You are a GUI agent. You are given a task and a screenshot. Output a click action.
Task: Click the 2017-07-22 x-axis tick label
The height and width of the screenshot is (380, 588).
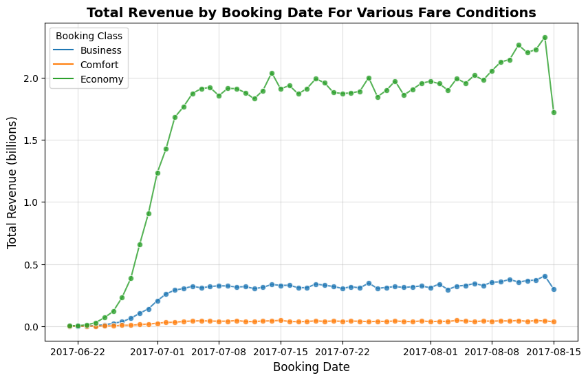coord(342,350)
